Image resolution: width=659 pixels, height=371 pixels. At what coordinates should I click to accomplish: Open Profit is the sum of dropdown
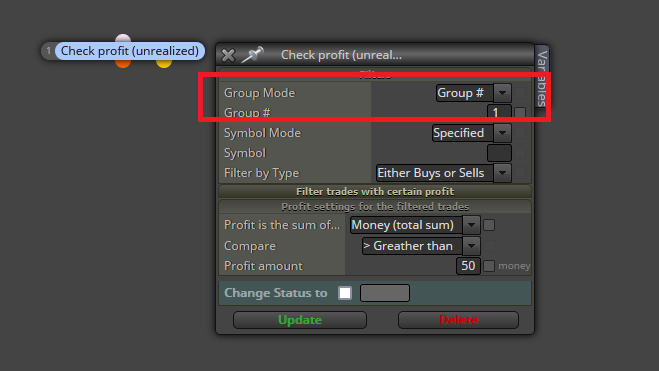coord(415,225)
